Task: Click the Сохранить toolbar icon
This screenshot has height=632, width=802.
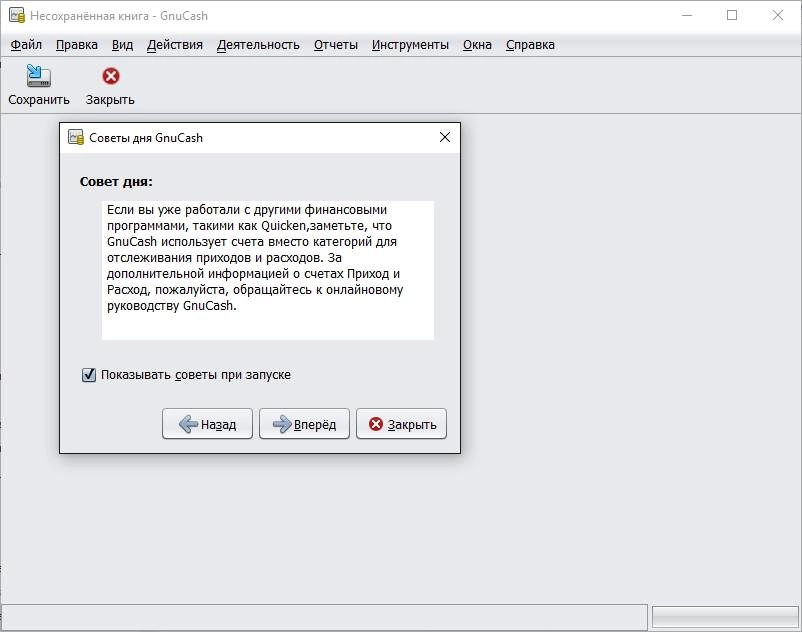Action: pyautogui.click(x=38, y=76)
